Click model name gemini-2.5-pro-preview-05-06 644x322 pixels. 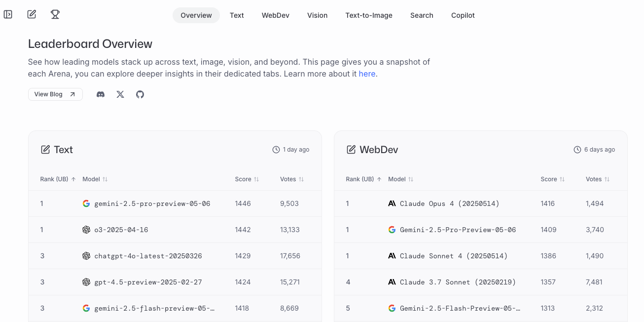(x=152, y=203)
